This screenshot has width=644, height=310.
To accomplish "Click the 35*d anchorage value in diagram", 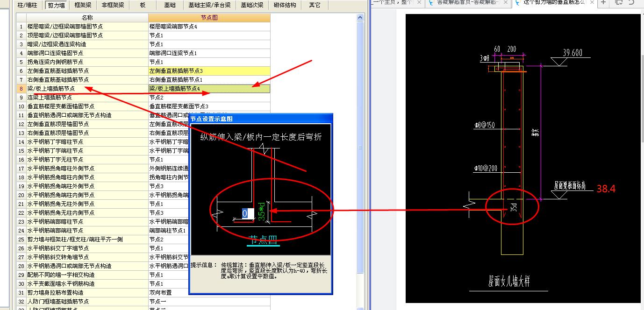I will [262, 211].
